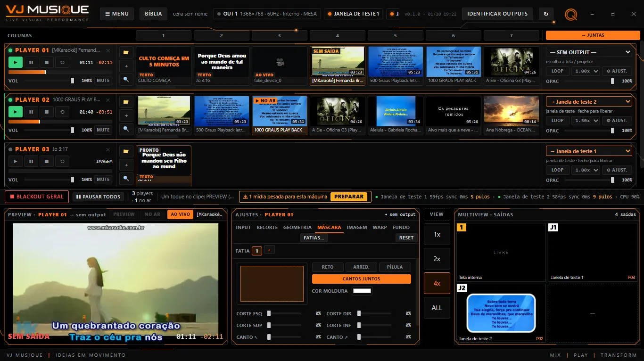
Task: Select the 4x multiview option
Action: 437,283
